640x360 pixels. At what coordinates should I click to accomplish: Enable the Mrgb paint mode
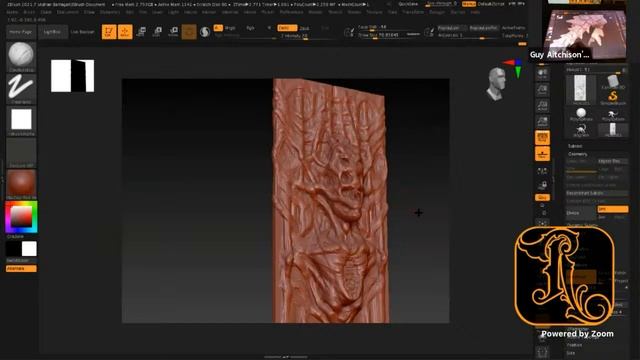click(x=230, y=28)
